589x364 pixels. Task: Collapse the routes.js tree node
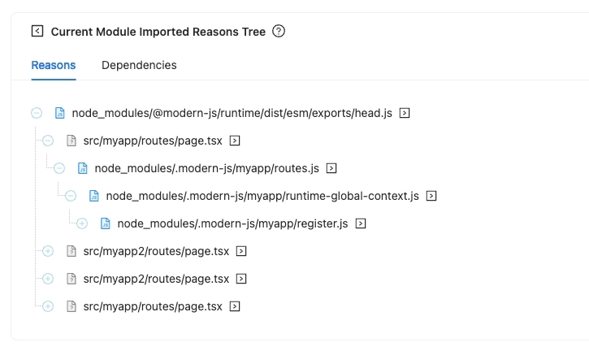pos(59,168)
